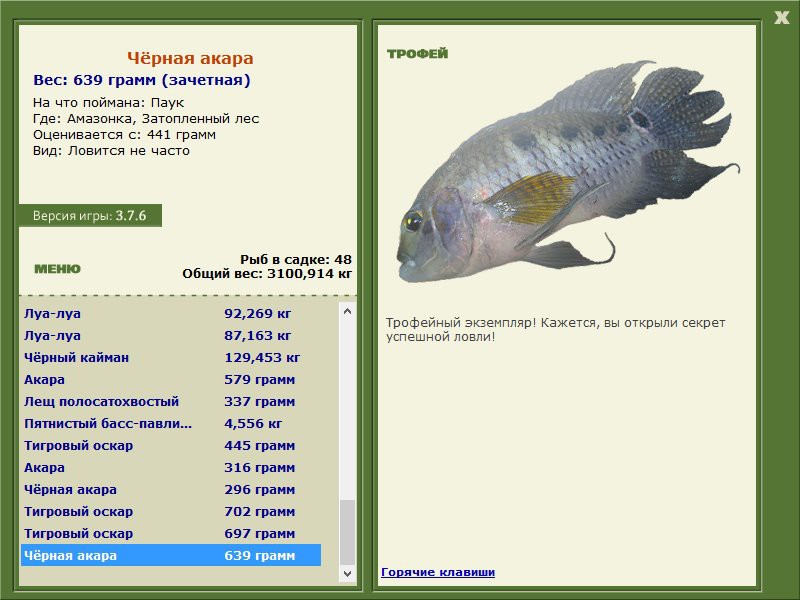Click the fish list scrollbar thumb
The image size is (800, 600).
(x=347, y=533)
